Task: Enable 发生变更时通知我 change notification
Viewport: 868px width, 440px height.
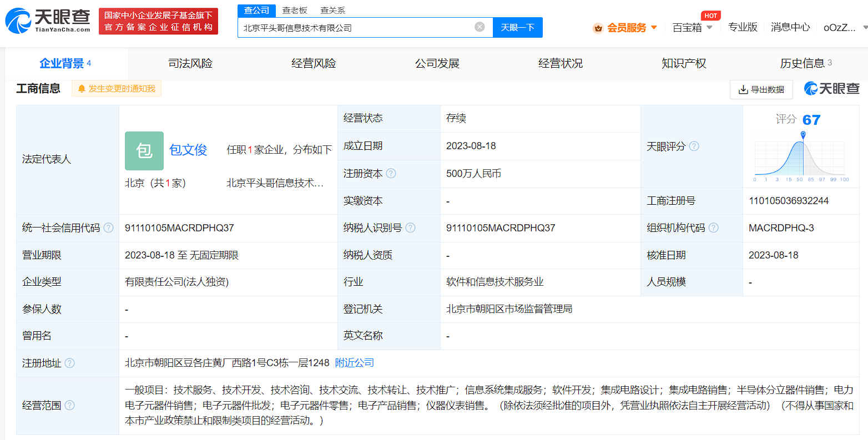Action: [117, 89]
